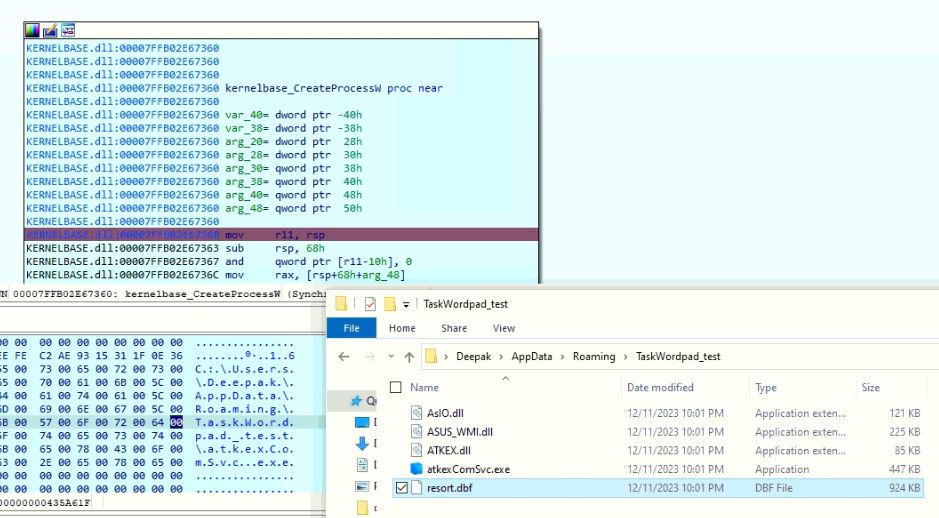This screenshot has height=518, width=939.
Task: Click the AsIO.dll file icon
Action: [x=416, y=413]
